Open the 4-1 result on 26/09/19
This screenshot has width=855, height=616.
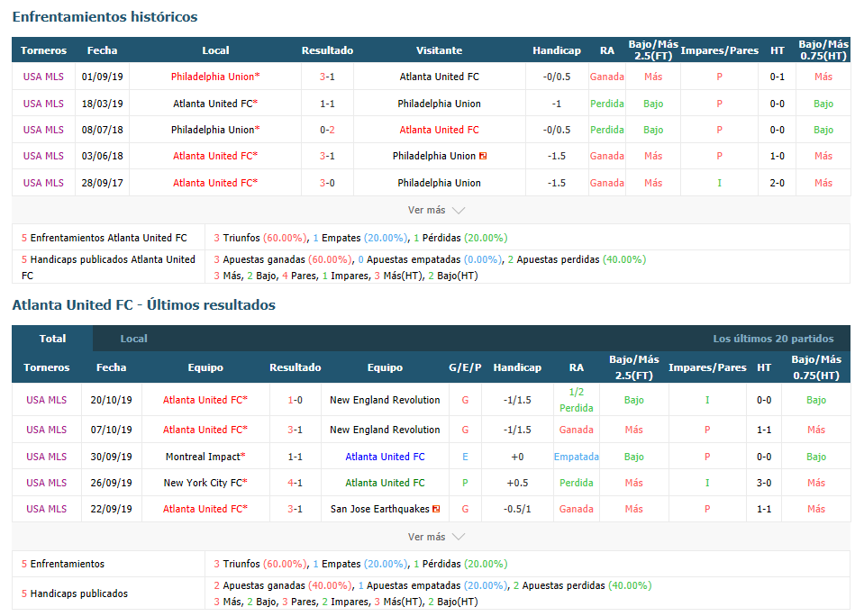[295, 483]
